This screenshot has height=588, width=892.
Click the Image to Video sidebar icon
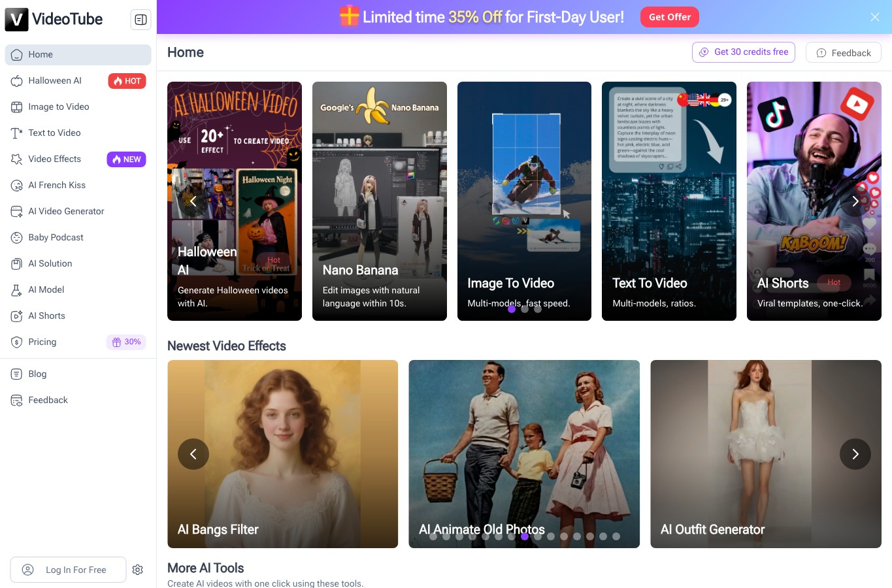[x=17, y=107]
